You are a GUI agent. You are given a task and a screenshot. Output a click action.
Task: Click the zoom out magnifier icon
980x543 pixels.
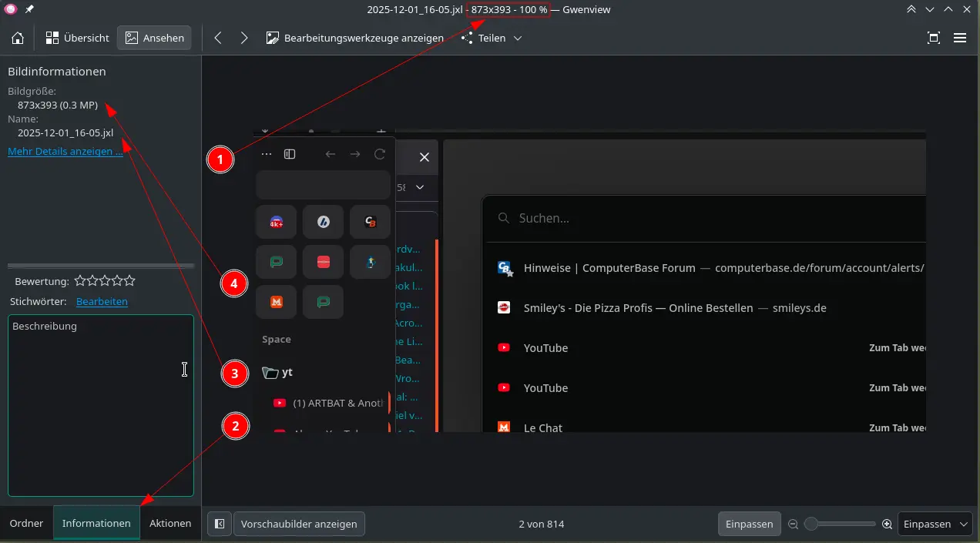click(793, 524)
